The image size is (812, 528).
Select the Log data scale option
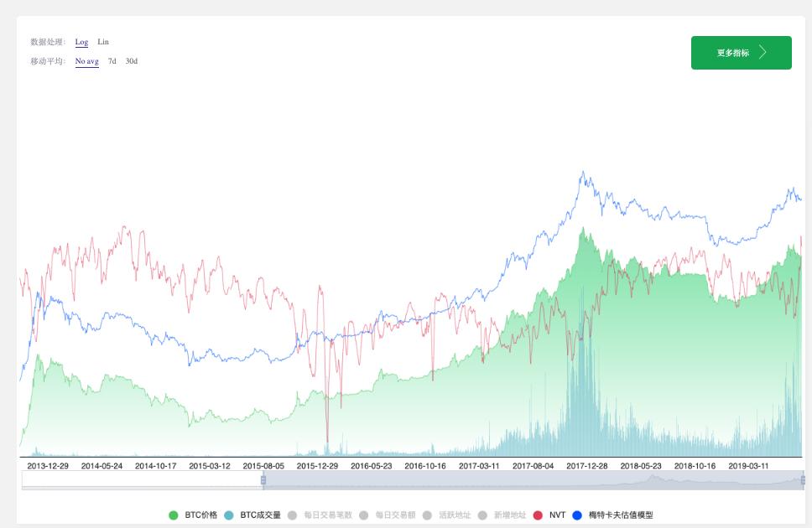coord(81,42)
